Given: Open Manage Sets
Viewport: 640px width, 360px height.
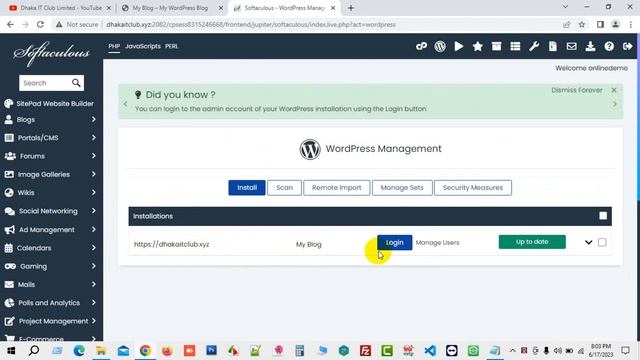Looking at the screenshot, I should point(402,188).
